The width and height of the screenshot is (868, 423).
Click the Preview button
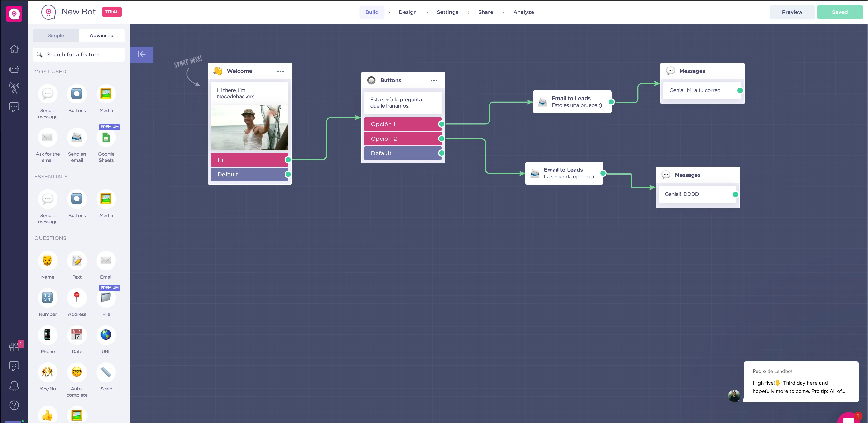point(792,12)
